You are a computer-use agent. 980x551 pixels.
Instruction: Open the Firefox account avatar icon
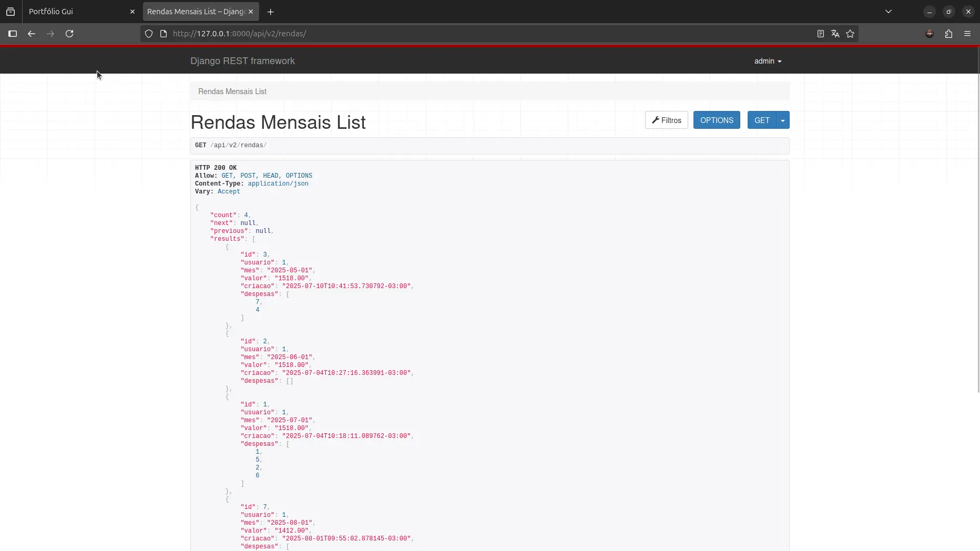pyautogui.click(x=930, y=34)
